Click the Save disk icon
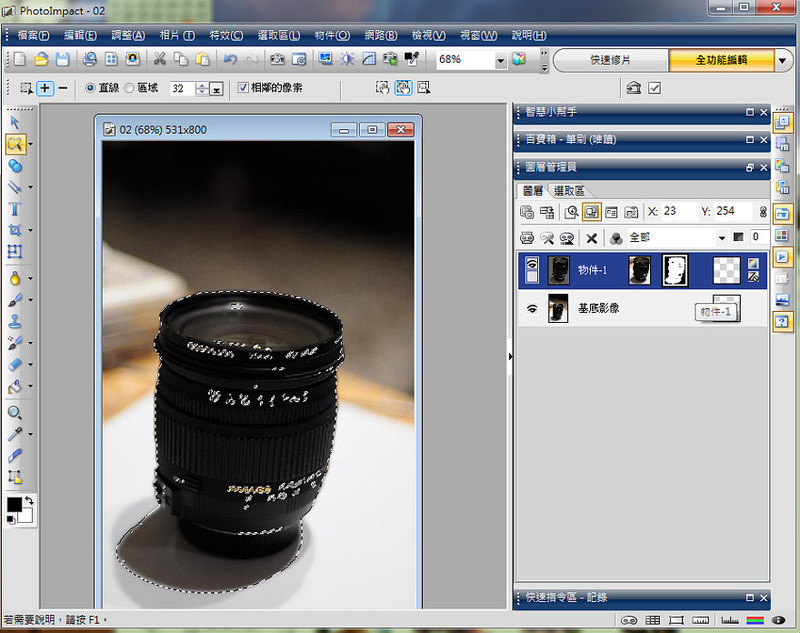This screenshot has width=800, height=633. [x=62, y=59]
